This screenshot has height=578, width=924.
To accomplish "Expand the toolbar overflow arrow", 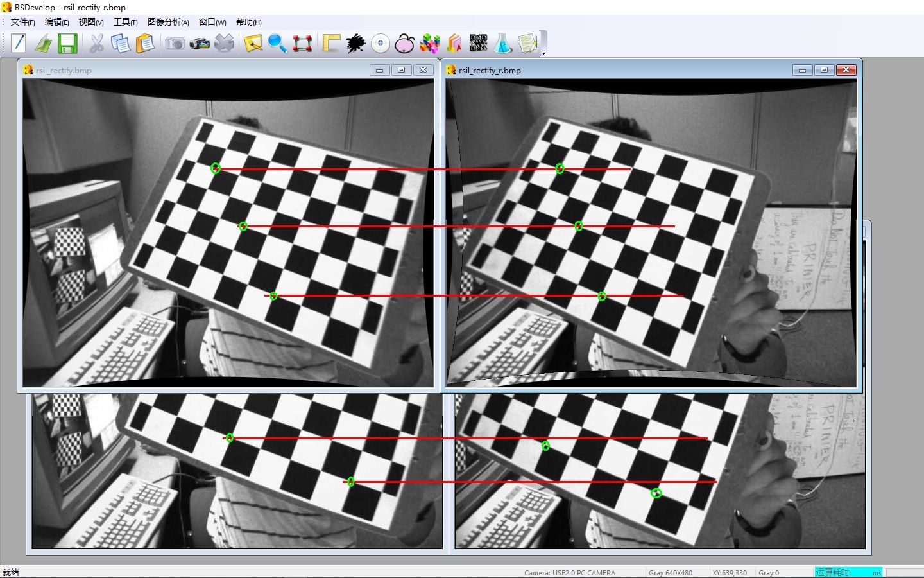I will [x=543, y=52].
